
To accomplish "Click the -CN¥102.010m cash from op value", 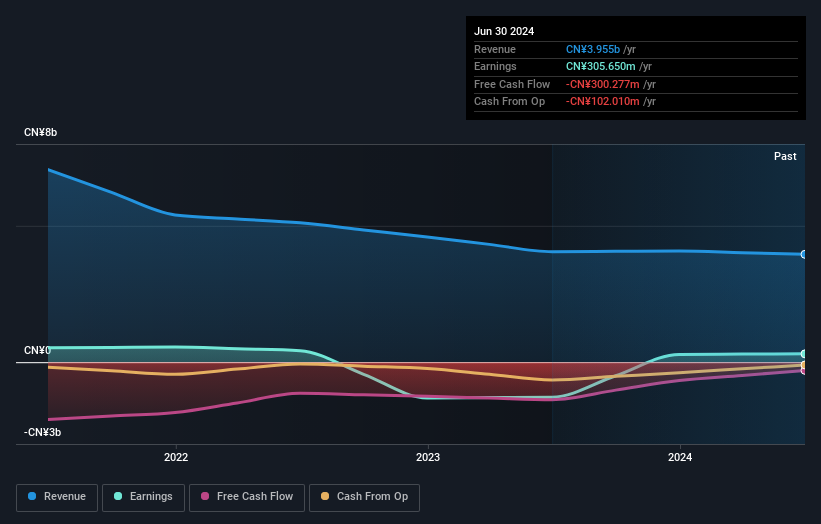I will (x=603, y=102).
